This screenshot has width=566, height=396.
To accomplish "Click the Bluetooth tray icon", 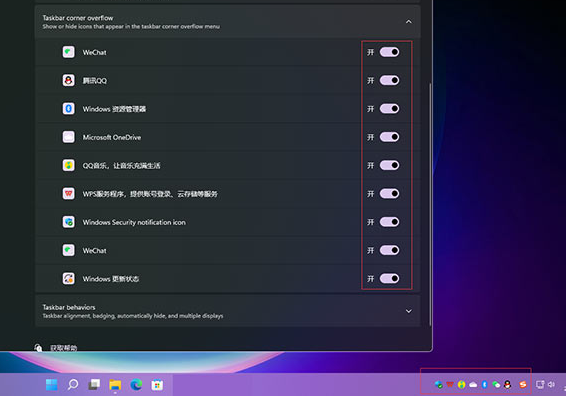I will [x=484, y=385].
